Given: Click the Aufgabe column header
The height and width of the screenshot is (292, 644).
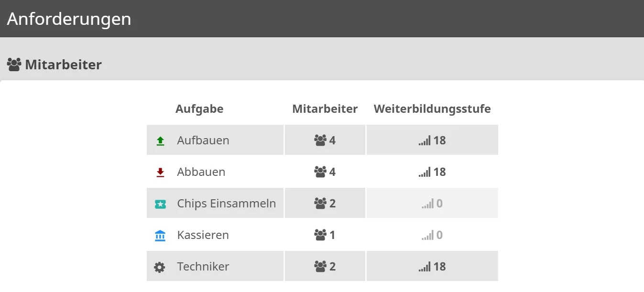Looking at the screenshot, I should [x=199, y=109].
